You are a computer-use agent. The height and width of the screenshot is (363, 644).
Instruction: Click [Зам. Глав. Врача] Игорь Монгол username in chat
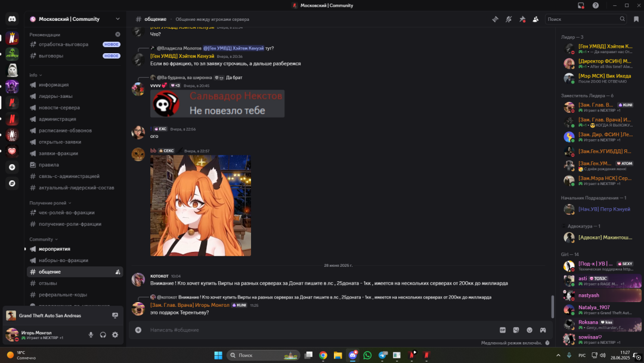point(190,305)
